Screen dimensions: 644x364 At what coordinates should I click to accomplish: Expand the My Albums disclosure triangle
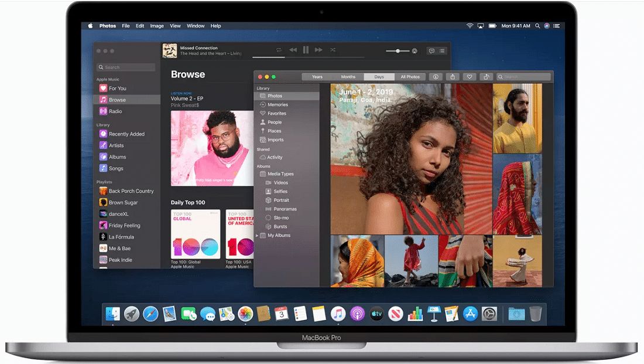258,236
